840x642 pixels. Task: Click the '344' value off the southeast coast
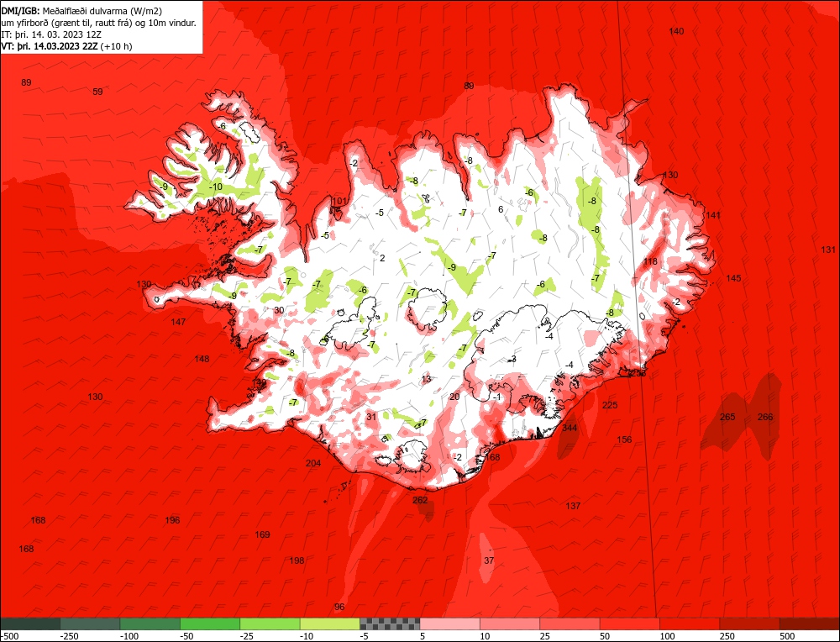570,428
